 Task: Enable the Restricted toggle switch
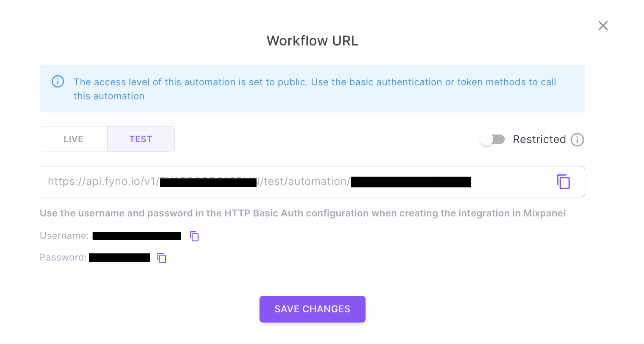492,139
